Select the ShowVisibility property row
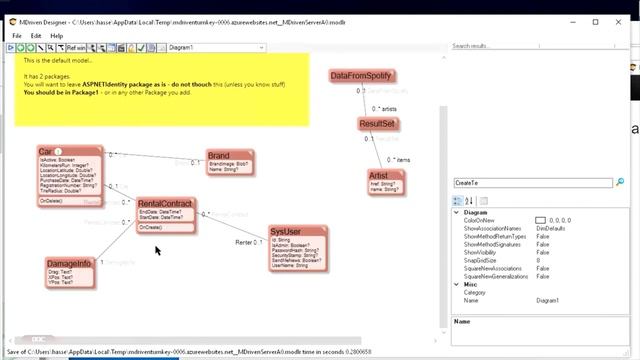640x360 pixels. tap(540, 252)
